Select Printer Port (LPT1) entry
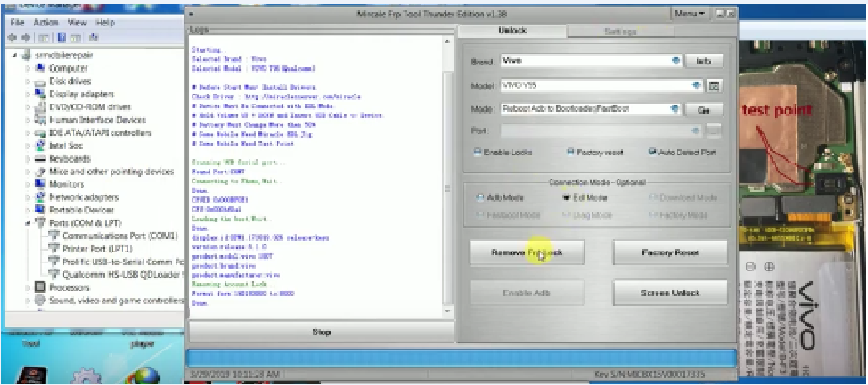The width and height of the screenshot is (868, 385). [97, 249]
